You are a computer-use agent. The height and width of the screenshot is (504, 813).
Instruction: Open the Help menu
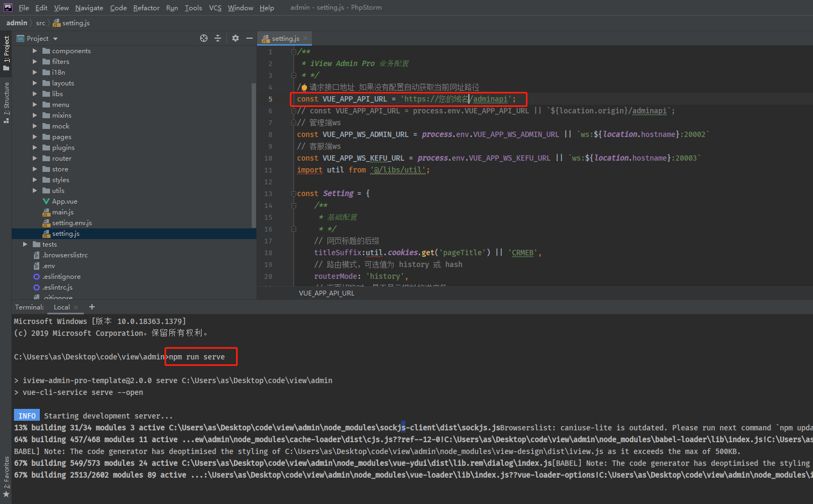point(267,8)
